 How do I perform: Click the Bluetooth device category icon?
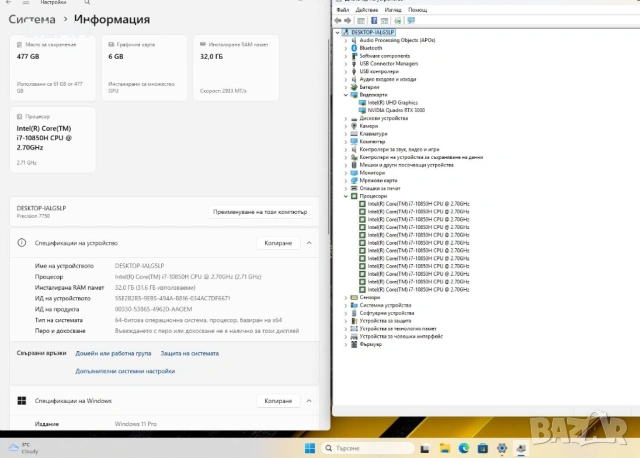(353, 47)
